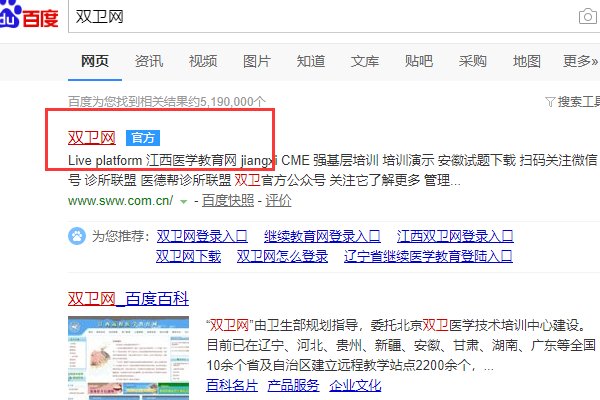Switch to the 采购 tab

[473, 61]
